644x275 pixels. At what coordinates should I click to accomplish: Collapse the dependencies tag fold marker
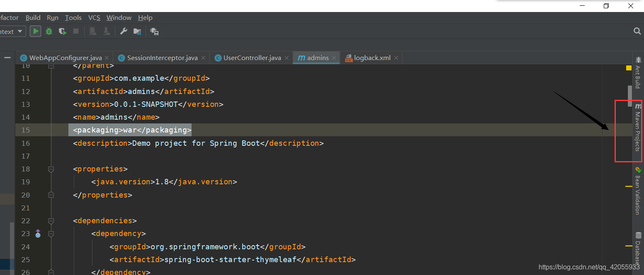(51, 221)
